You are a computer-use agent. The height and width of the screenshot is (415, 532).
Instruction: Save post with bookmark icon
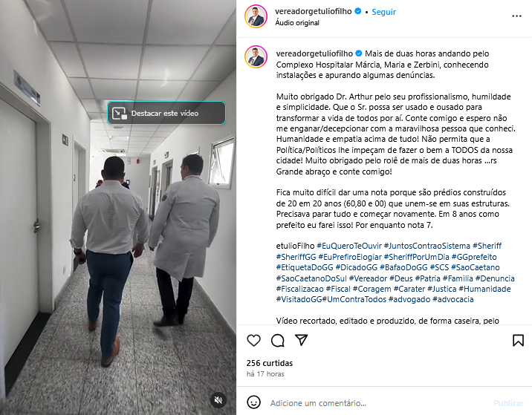[x=518, y=341]
